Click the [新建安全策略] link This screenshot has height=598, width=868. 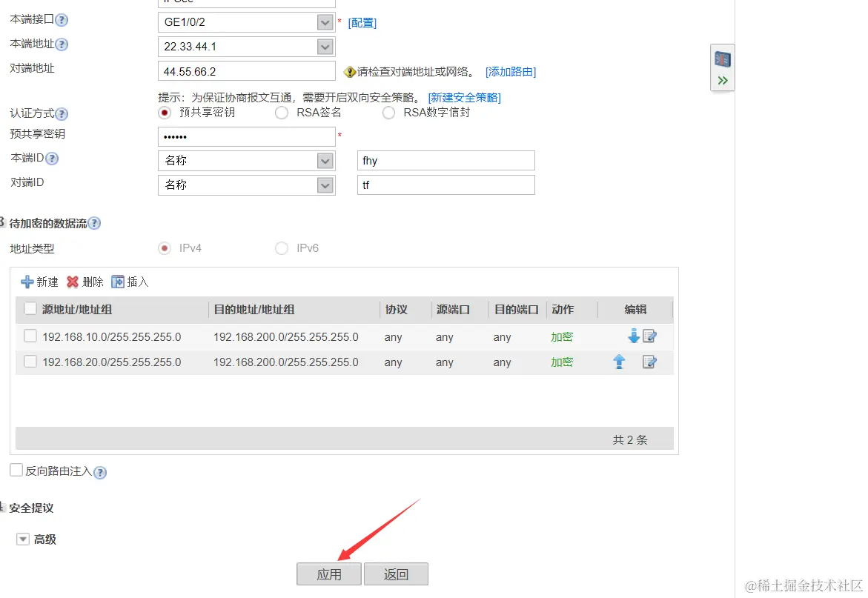click(465, 98)
